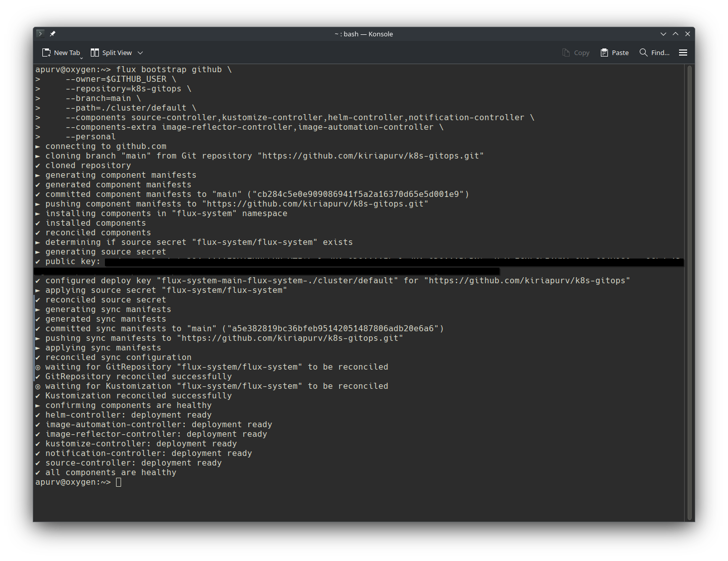The image size is (728, 561).
Task: Paste clipboard using the Paste button
Action: coord(614,53)
